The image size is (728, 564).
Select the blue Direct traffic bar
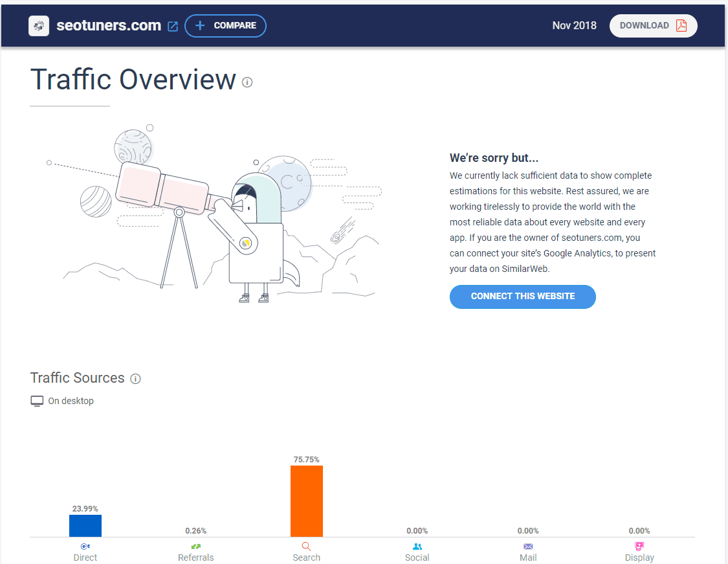coord(85,526)
